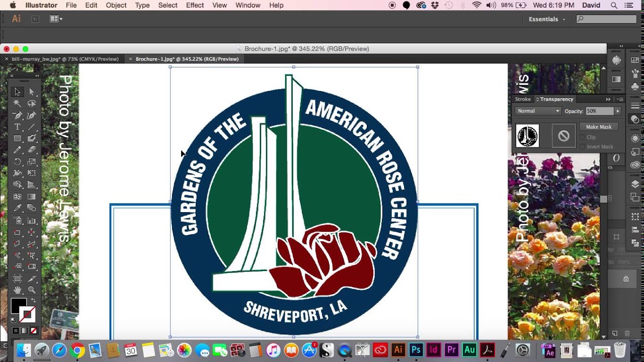Open Adobe Bridge from the app bar
The height and width of the screenshot is (362, 644).
tap(35, 19)
